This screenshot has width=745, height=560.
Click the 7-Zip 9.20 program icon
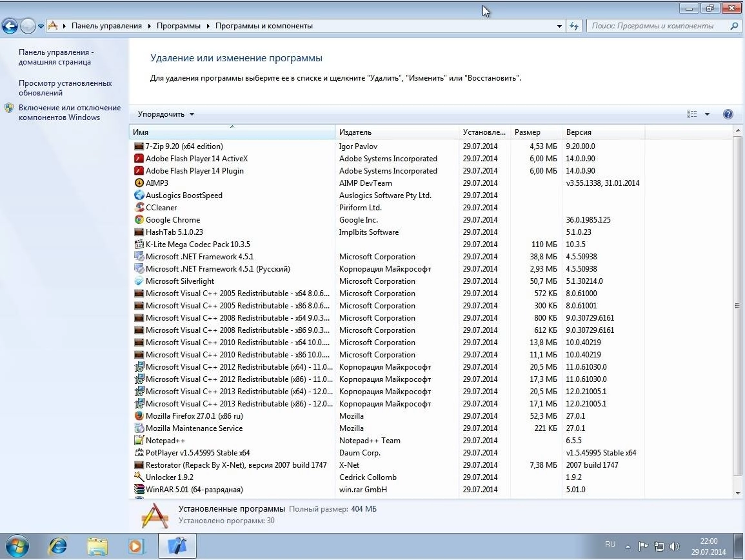139,146
